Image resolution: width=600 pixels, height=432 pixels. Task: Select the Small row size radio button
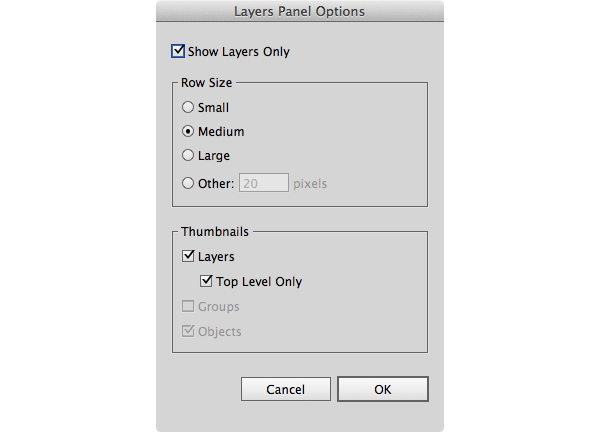(x=188, y=107)
